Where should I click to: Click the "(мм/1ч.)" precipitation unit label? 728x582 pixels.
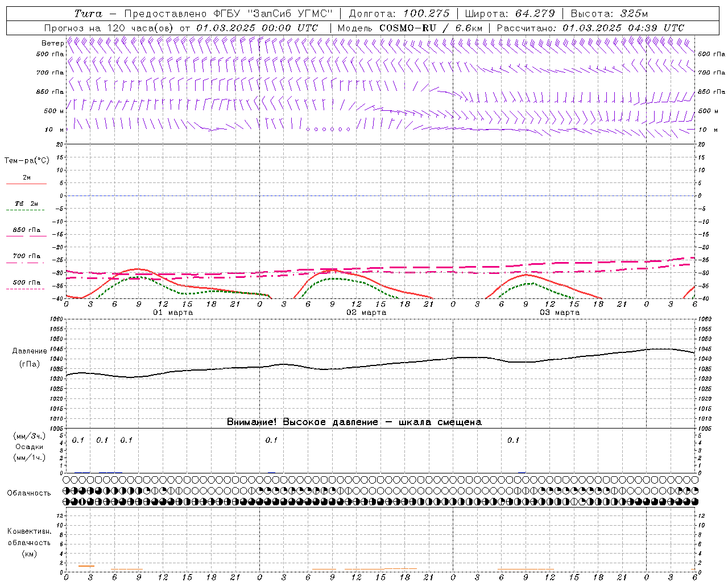click(30, 458)
